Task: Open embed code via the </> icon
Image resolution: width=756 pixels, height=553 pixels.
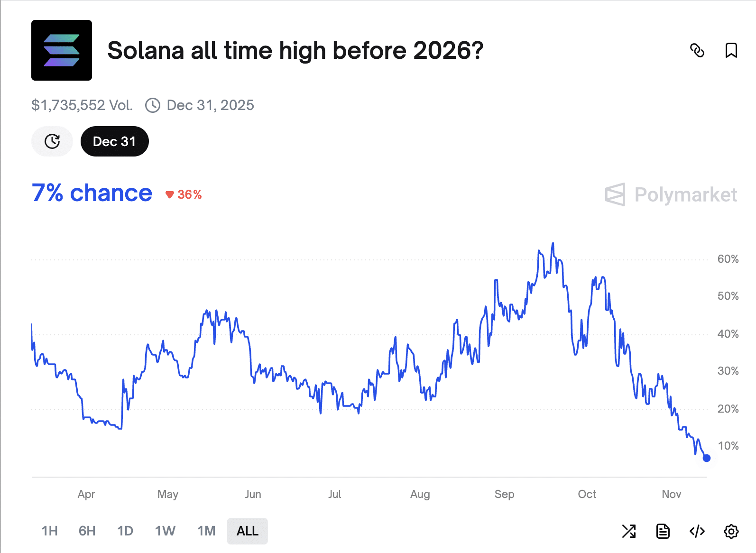Action: pos(696,531)
